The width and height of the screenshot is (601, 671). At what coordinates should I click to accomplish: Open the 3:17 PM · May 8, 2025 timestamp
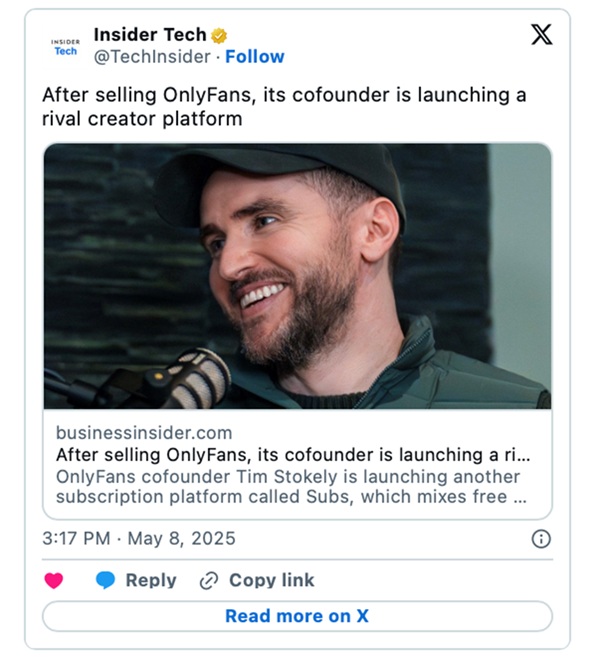coord(139,539)
